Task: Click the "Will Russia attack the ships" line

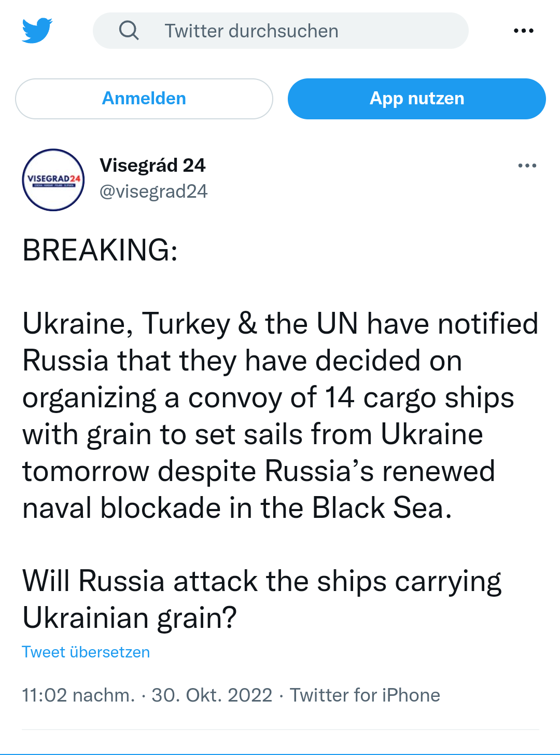Action: tap(262, 581)
